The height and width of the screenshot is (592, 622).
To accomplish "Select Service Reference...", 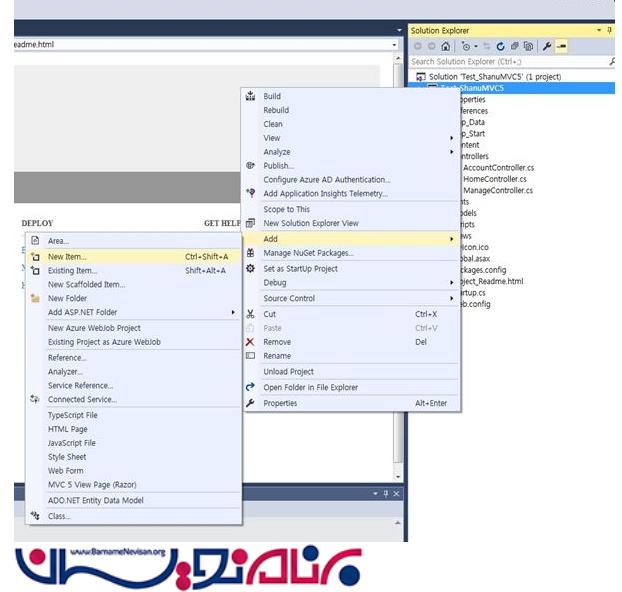I will coord(81,386).
